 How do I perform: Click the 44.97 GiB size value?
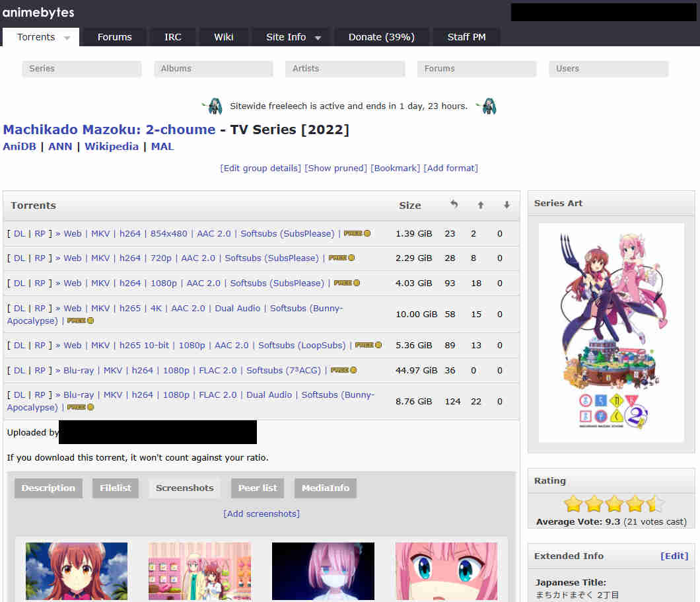(416, 370)
